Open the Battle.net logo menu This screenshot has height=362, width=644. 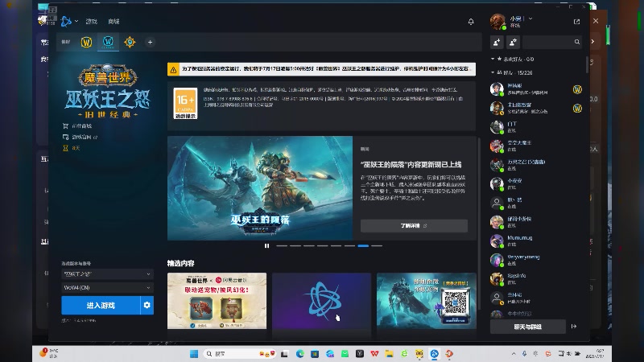pyautogui.click(x=69, y=22)
